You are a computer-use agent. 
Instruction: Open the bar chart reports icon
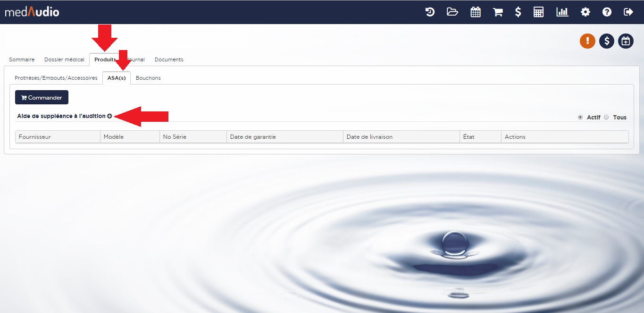(562, 12)
